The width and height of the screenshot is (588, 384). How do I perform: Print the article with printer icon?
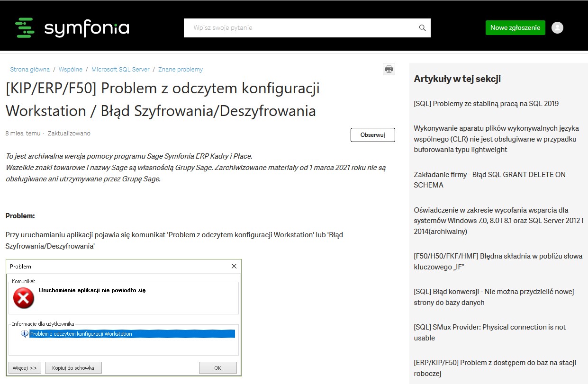coord(389,69)
